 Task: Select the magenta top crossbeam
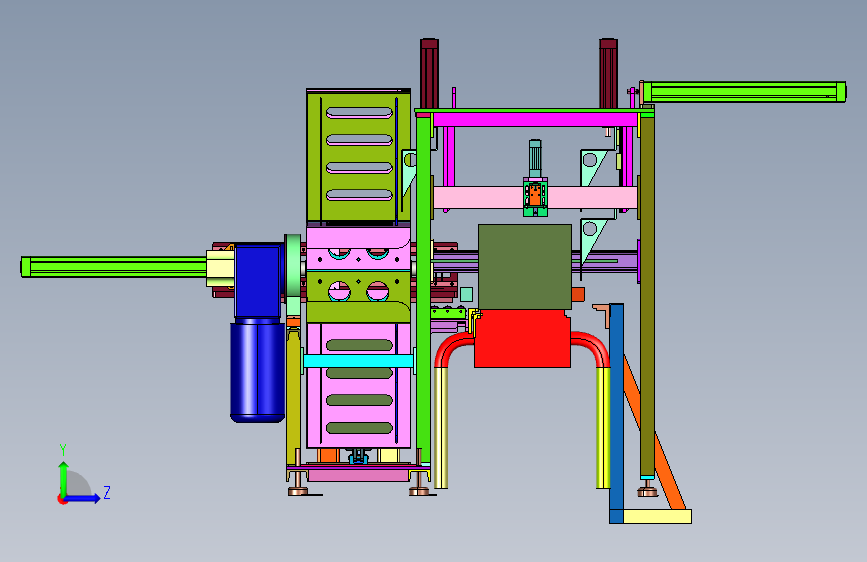535,119
